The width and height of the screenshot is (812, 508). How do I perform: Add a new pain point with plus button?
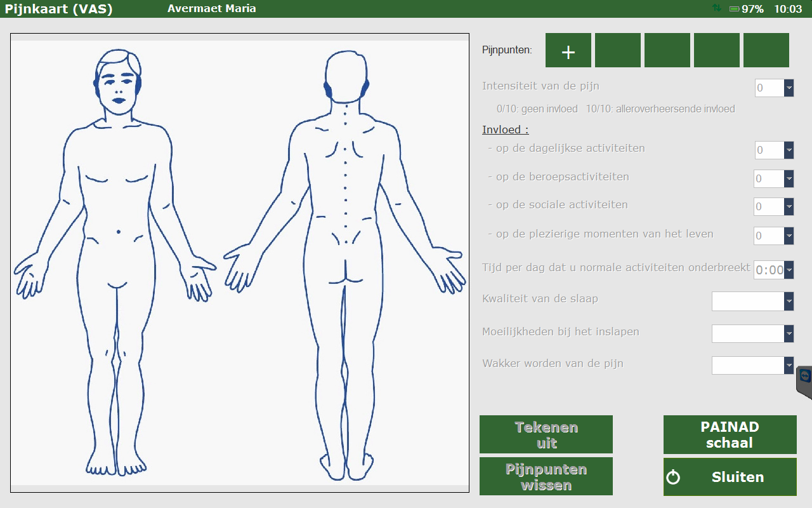568,51
